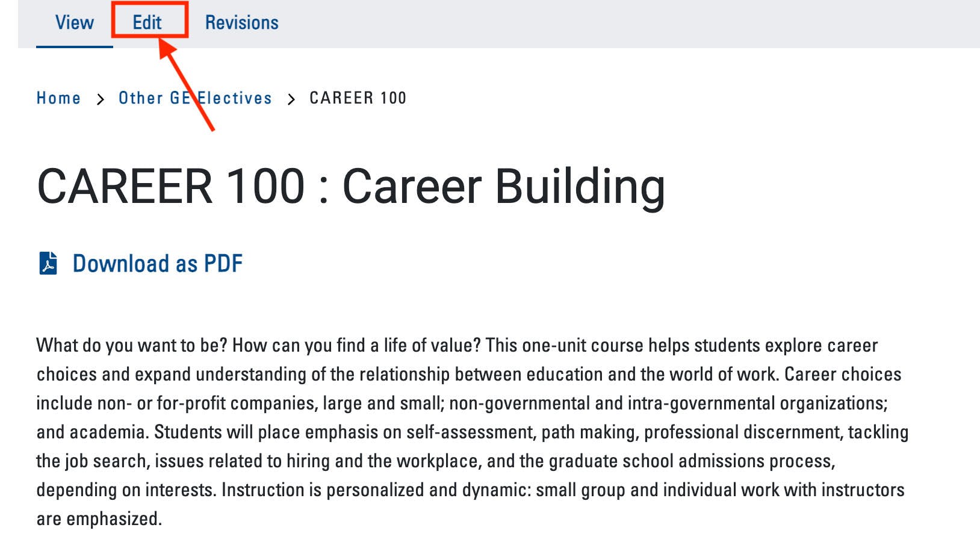Click the CAREER 100 breadcrumb item
The image size is (980, 554).
358,98
